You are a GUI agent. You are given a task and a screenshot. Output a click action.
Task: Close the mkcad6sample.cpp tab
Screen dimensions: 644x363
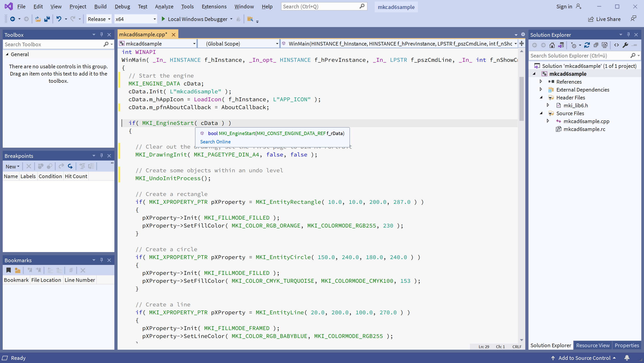click(x=173, y=34)
